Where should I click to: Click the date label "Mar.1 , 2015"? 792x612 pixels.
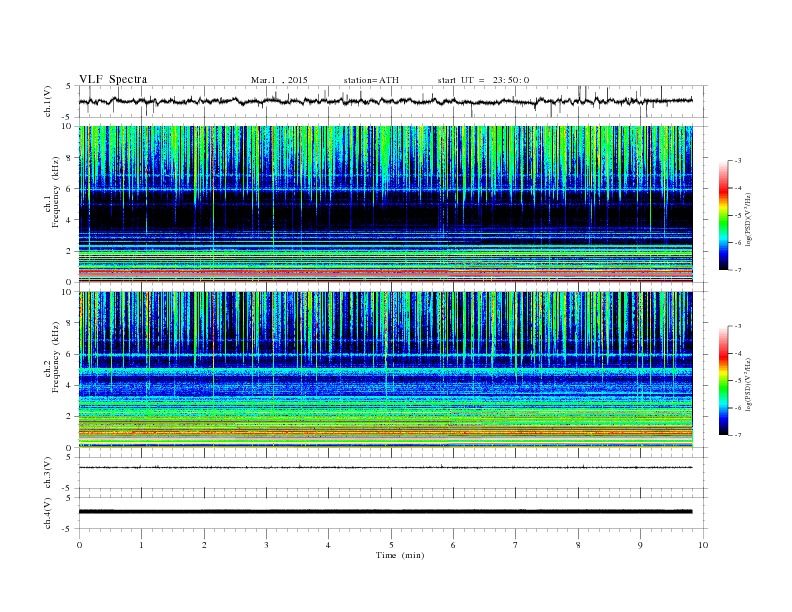click(x=279, y=80)
